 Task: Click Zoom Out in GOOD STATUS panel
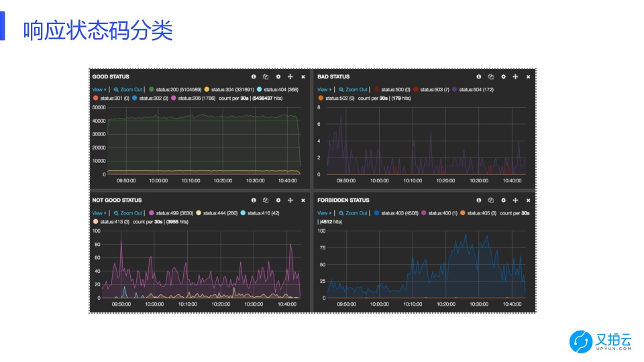(x=127, y=89)
